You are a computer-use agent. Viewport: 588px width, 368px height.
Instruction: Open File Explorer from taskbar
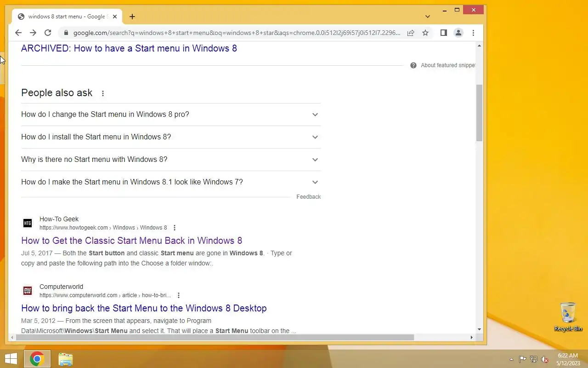(66, 359)
